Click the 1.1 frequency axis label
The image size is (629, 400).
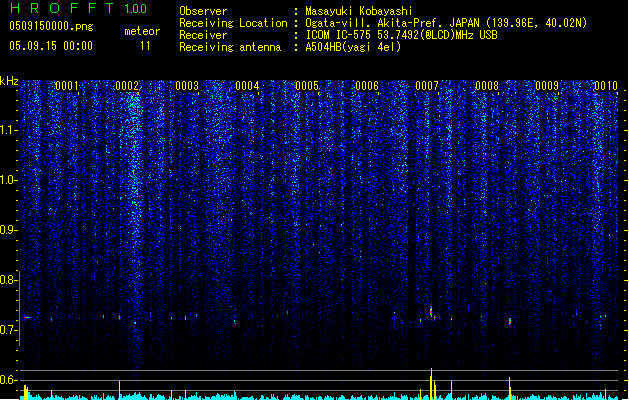(x=9, y=130)
